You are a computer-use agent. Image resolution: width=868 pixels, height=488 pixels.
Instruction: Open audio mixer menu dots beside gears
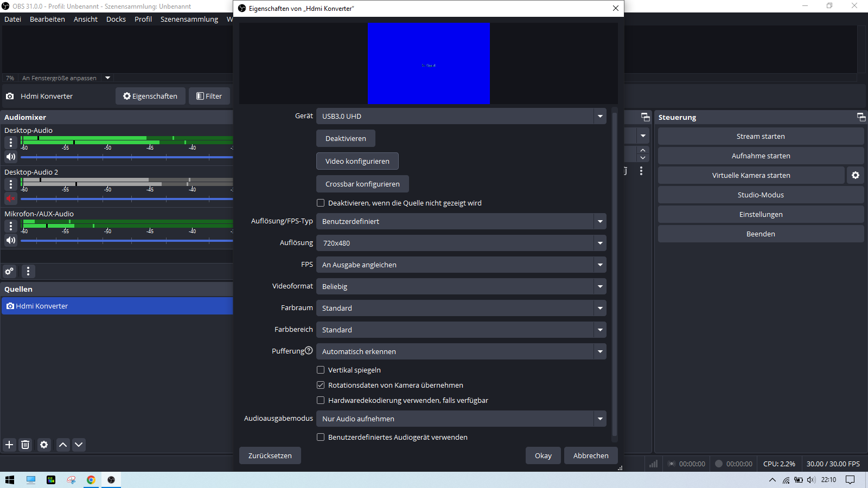coord(28,271)
